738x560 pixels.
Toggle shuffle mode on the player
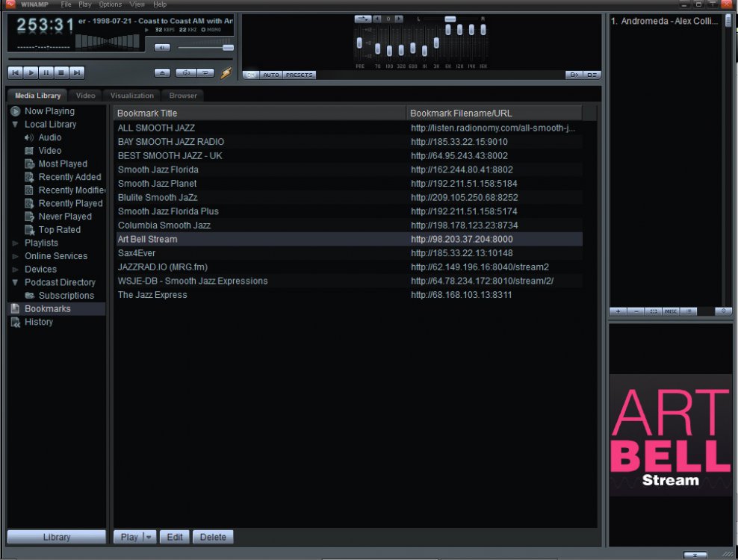click(186, 73)
